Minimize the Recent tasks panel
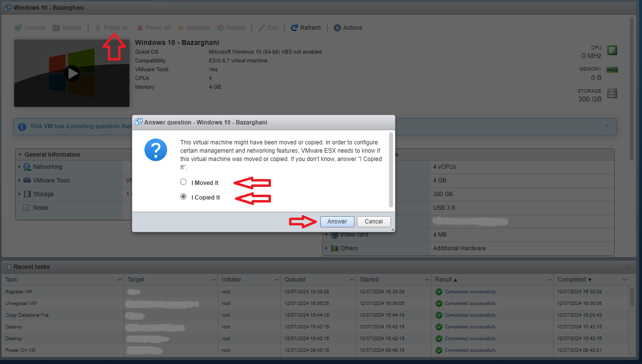The image size is (642, 364). [628, 267]
